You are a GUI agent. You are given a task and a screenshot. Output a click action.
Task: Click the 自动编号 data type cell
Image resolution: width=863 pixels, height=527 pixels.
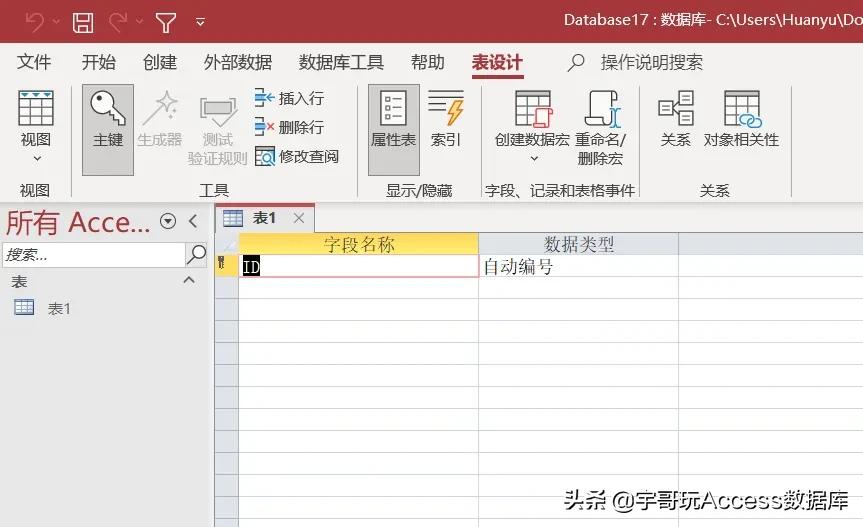coord(578,266)
